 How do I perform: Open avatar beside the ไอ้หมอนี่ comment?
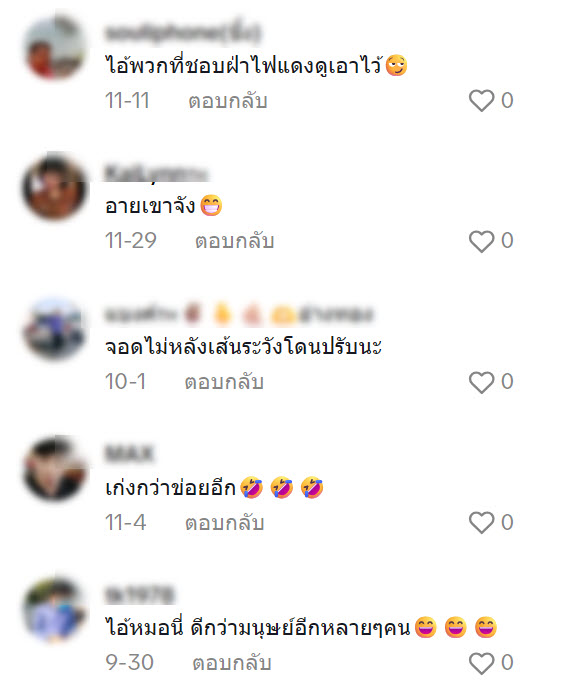(x=55, y=609)
